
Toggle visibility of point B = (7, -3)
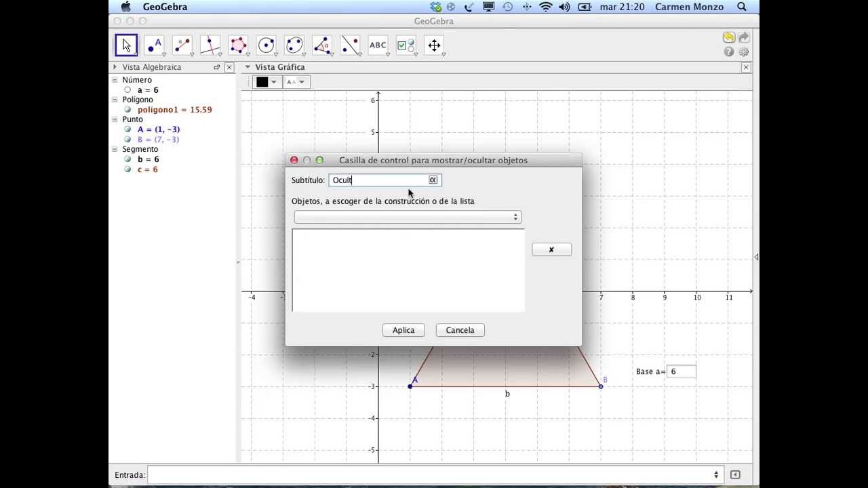tap(127, 140)
